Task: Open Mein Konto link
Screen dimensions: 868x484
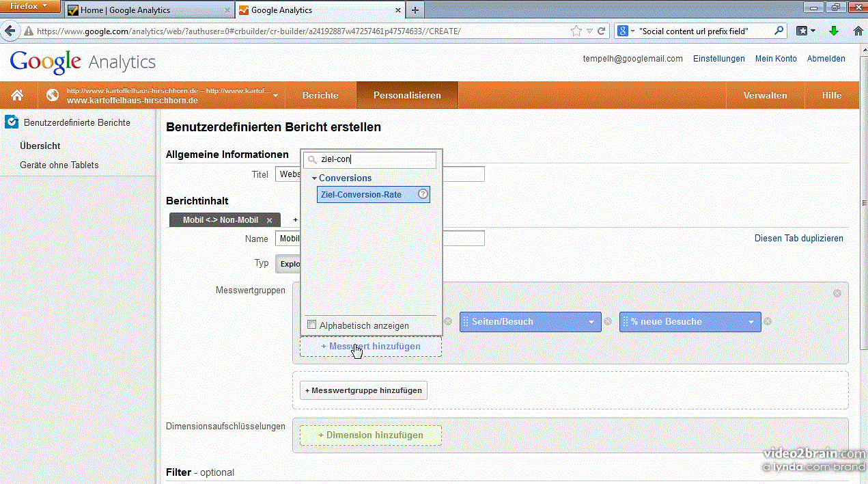Action: pos(776,59)
